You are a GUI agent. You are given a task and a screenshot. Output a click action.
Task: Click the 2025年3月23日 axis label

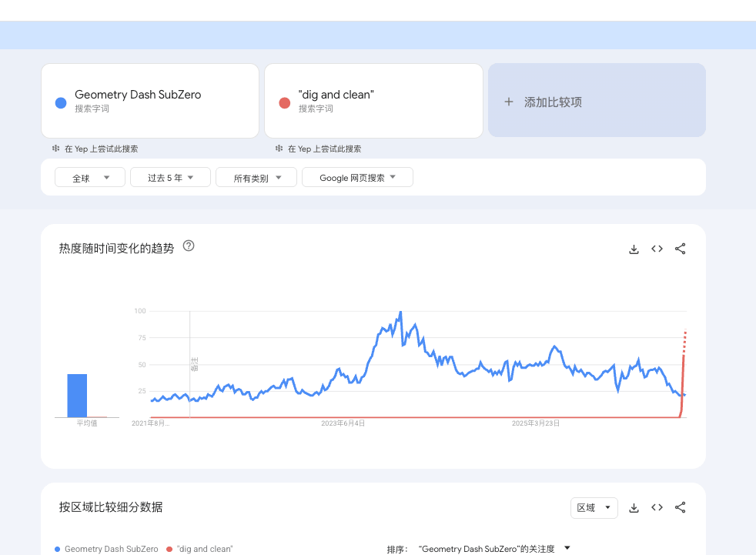pos(536,423)
